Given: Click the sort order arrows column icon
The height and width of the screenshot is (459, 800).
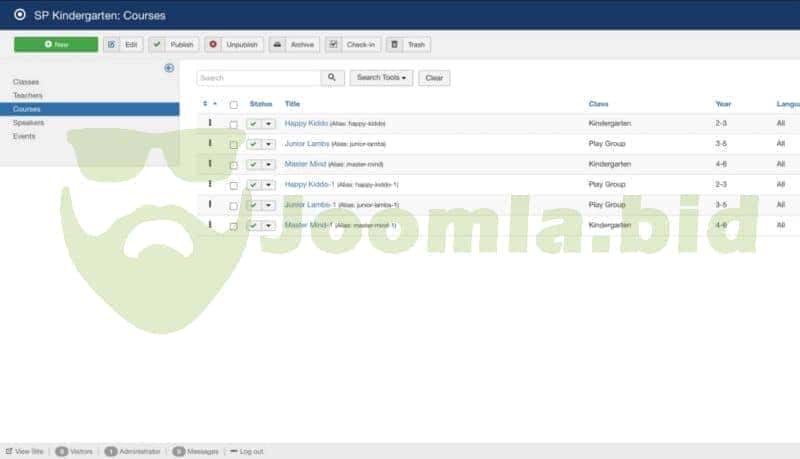Looking at the screenshot, I should 209,104.
